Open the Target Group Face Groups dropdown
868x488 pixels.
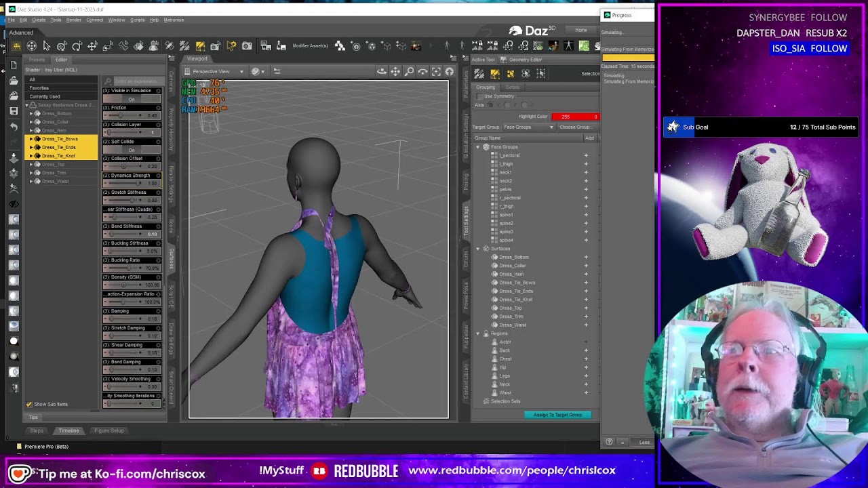(x=528, y=127)
